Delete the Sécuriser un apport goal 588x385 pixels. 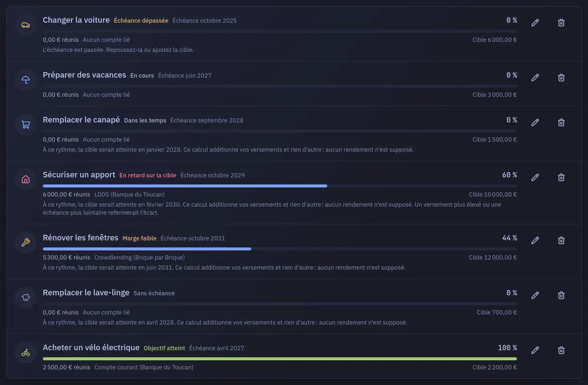[x=561, y=177]
